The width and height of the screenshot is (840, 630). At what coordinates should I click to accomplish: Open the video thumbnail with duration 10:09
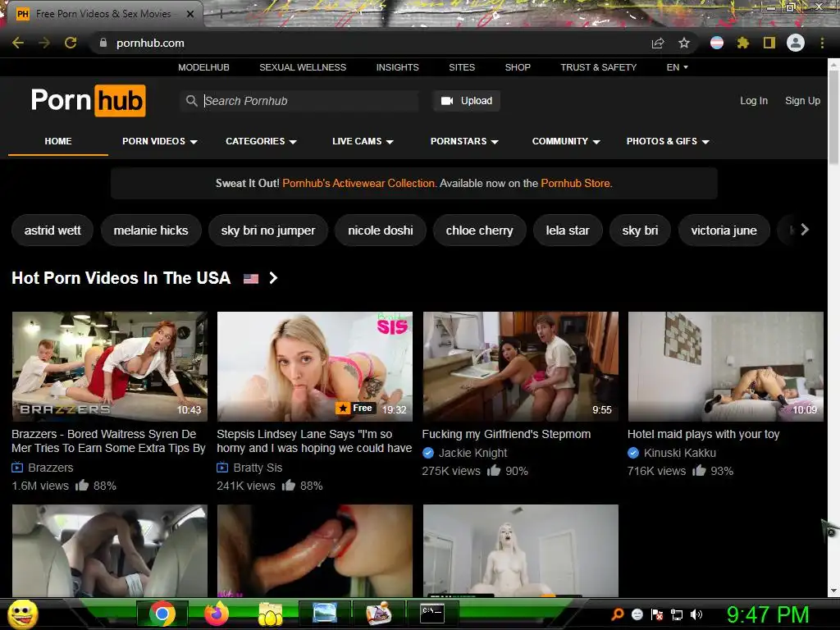pos(725,367)
